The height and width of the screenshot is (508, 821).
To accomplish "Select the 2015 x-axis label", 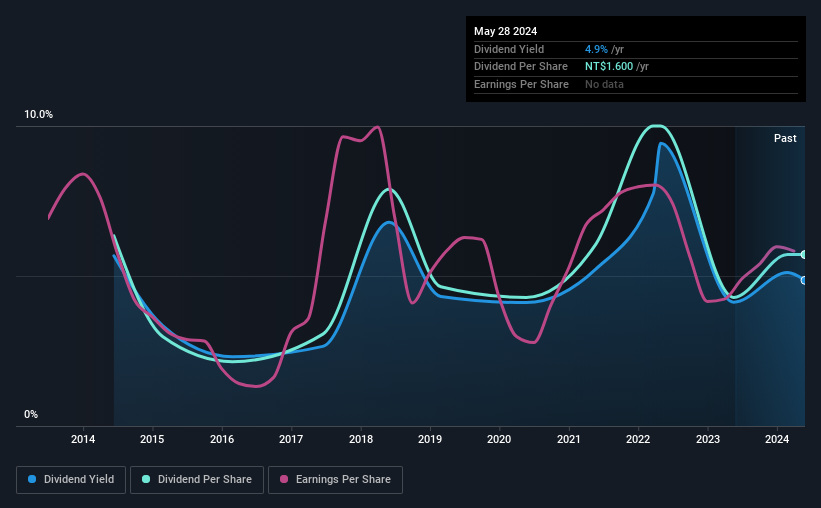I will [152, 439].
